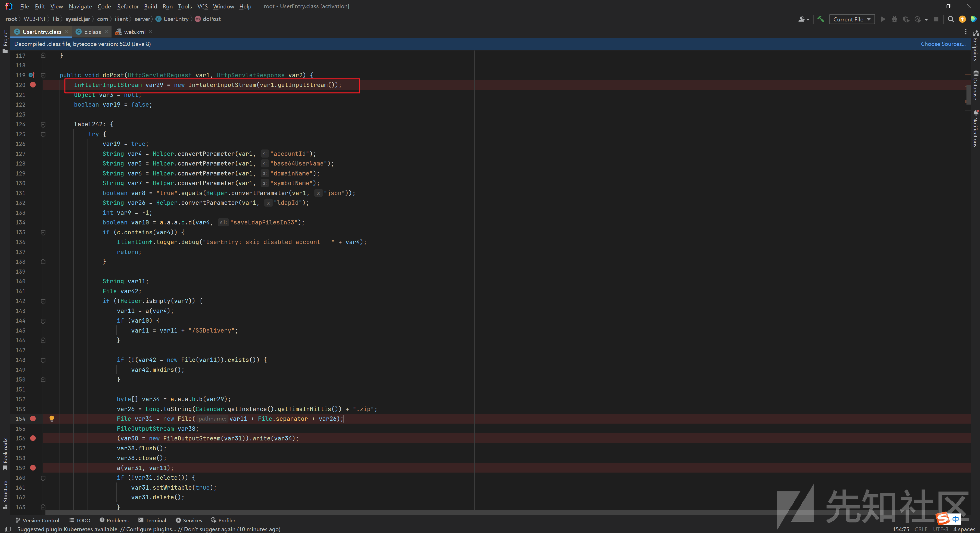
Task: Fold the if block on line 142
Action: (43, 301)
